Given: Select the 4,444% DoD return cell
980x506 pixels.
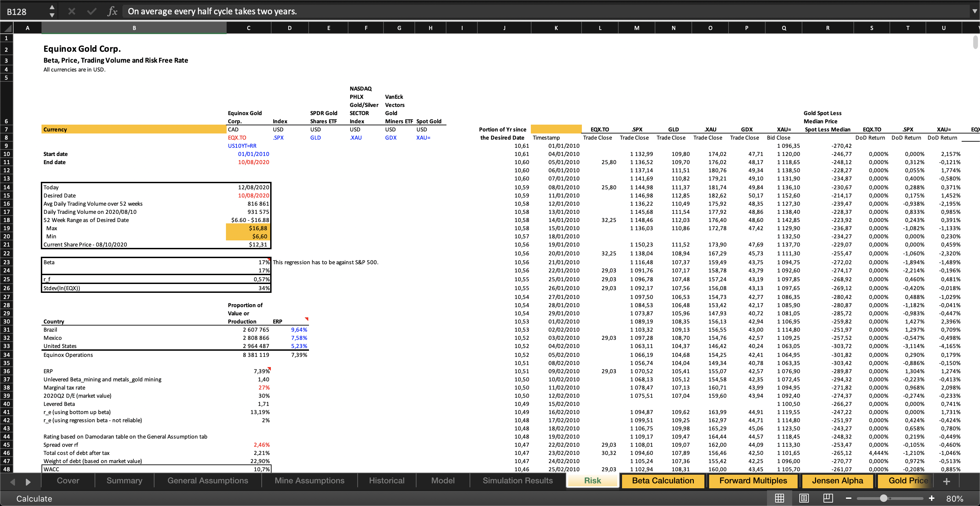Looking at the screenshot, I should pos(871,453).
